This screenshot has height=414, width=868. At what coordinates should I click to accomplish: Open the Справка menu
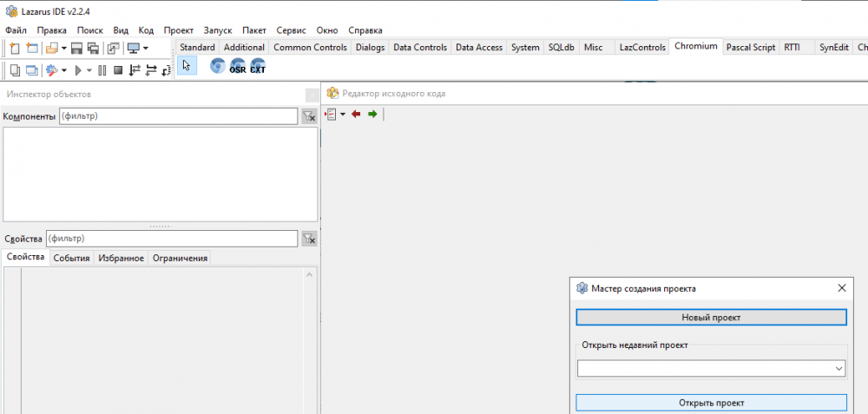365,30
